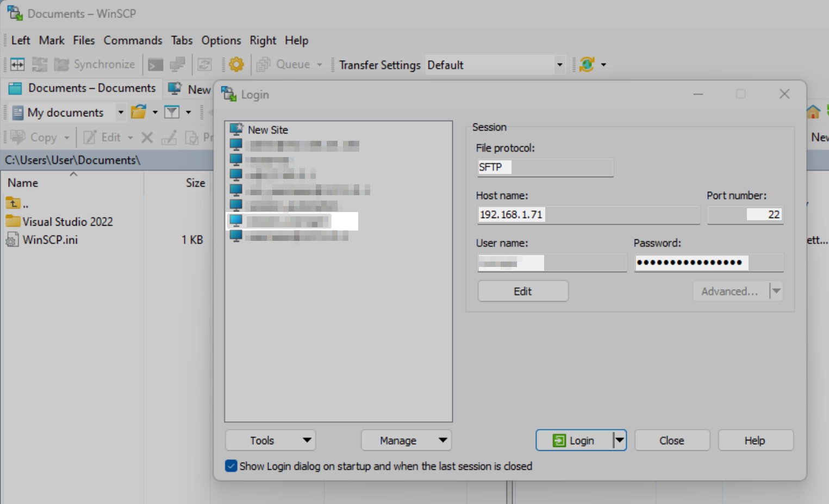Switch to the Documents – Documents tab
The height and width of the screenshot is (504, 829).
[x=82, y=88]
